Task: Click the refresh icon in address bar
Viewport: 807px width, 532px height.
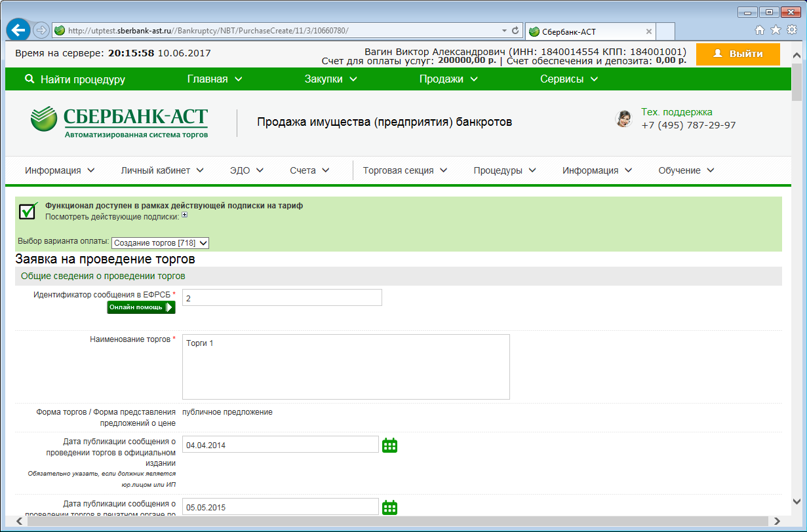Action: (515, 31)
